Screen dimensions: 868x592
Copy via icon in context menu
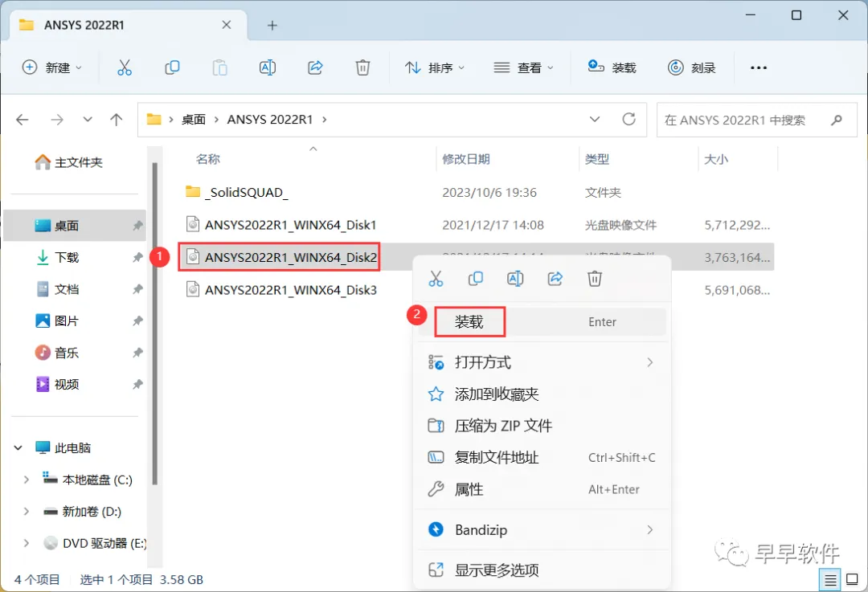pyautogui.click(x=476, y=278)
